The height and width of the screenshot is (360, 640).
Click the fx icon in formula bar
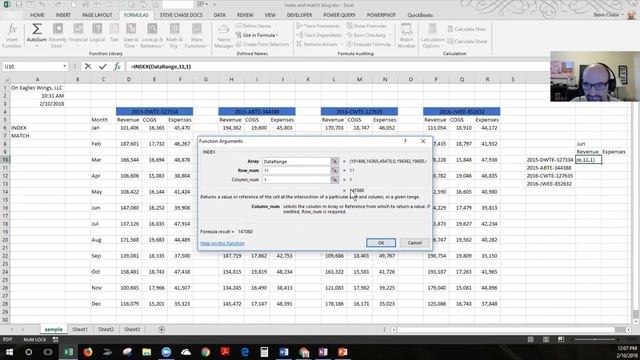[117, 67]
